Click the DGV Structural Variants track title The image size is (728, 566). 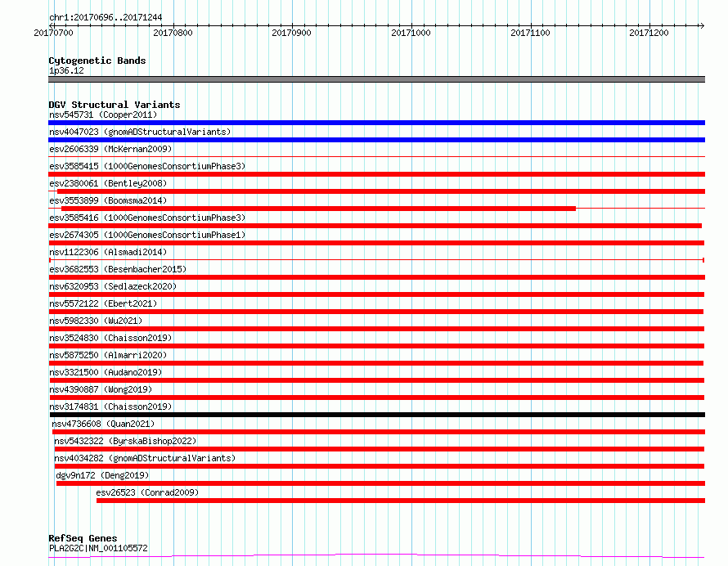115,105
